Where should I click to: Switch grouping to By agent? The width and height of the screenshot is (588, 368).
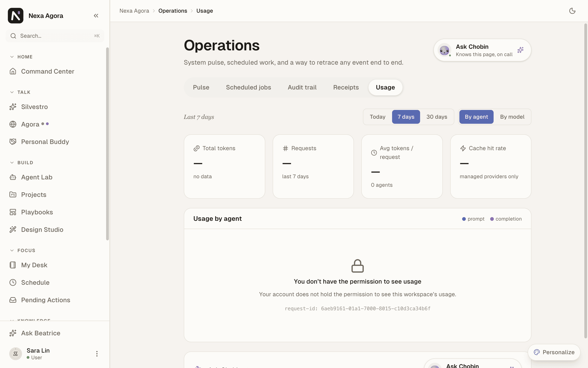point(476,117)
